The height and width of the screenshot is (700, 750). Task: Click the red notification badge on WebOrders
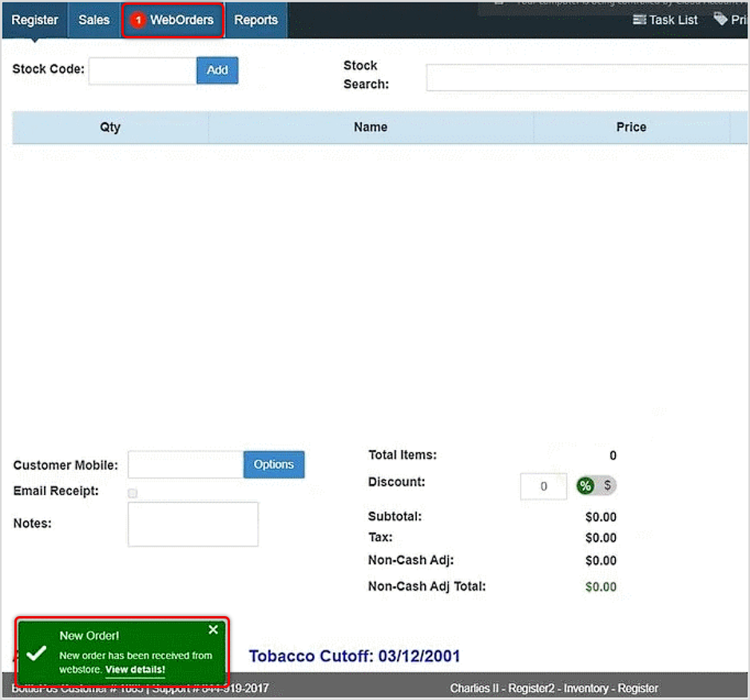pos(137,20)
